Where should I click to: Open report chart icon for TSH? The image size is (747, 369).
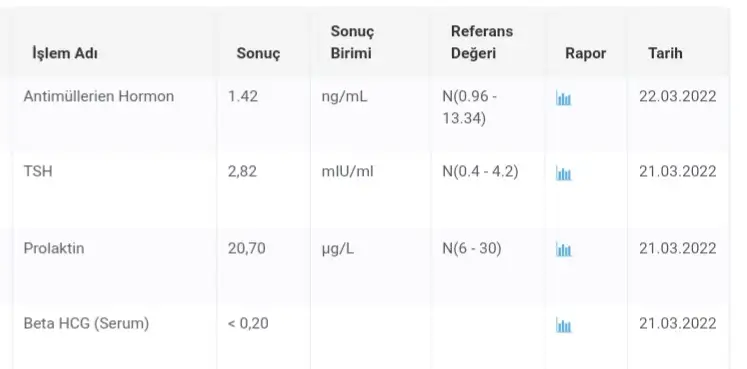tap(564, 174)
